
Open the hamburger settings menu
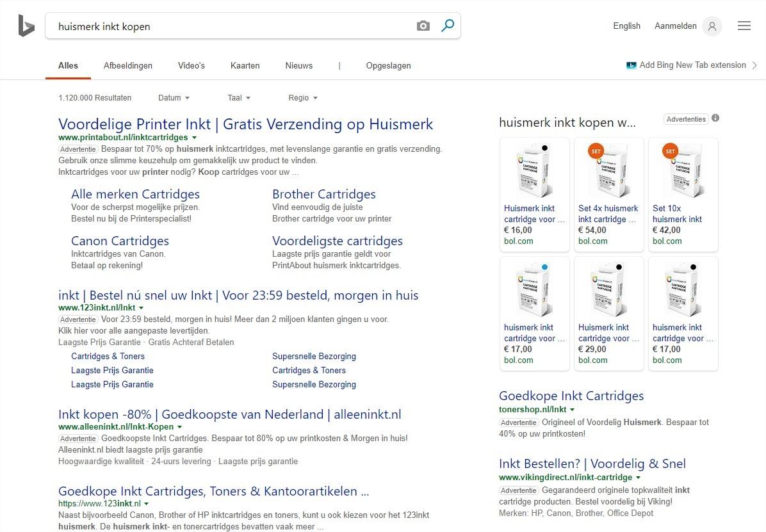[744, 26]
